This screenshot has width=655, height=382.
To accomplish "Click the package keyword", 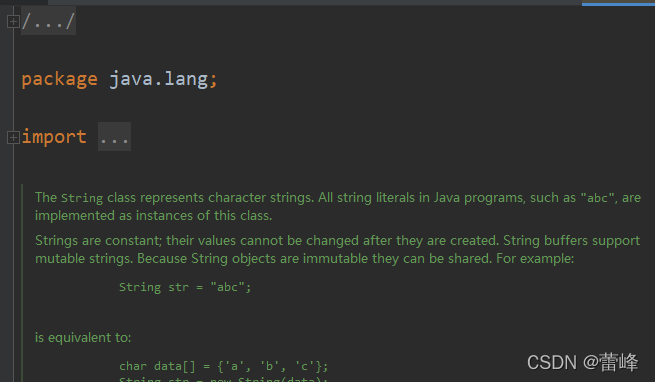I will coord(59,79).
